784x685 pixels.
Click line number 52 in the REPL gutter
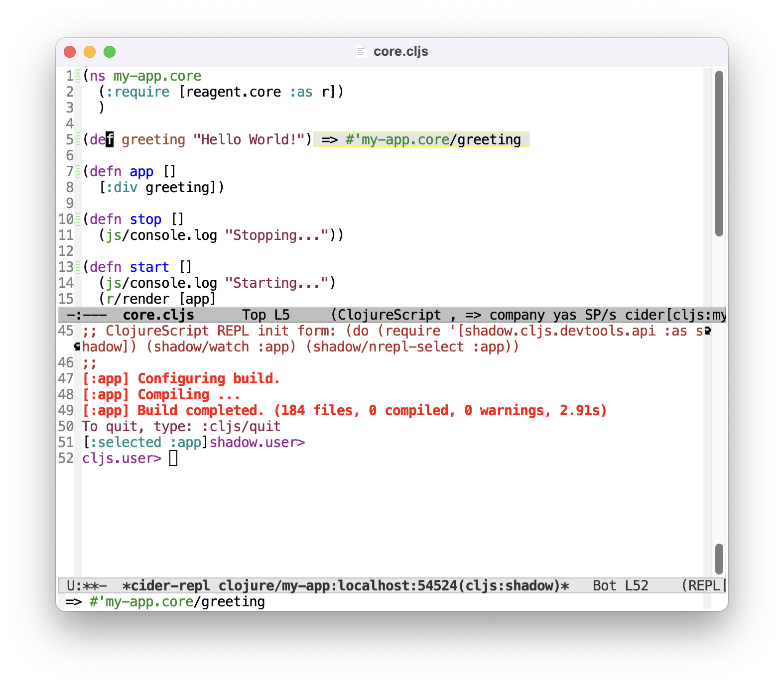(x=66, y=458)
